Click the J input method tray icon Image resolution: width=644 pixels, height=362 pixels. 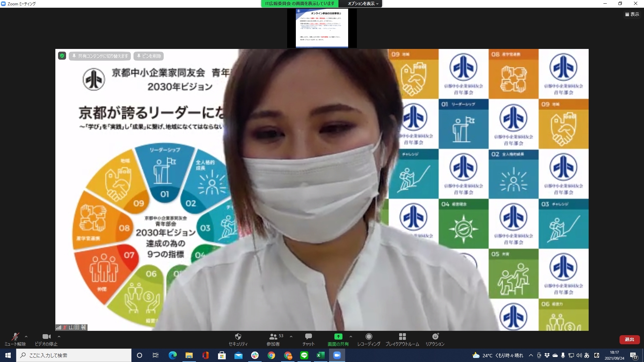click(597, 355)
